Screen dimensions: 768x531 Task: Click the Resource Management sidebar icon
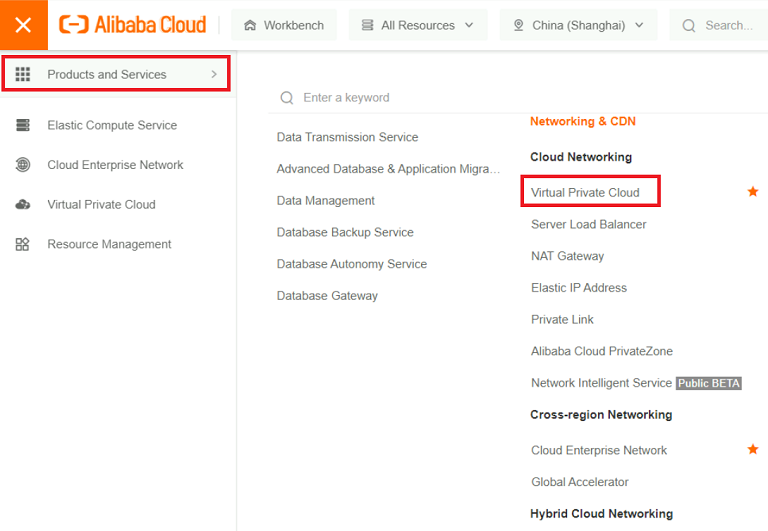[x=23, y=244]
